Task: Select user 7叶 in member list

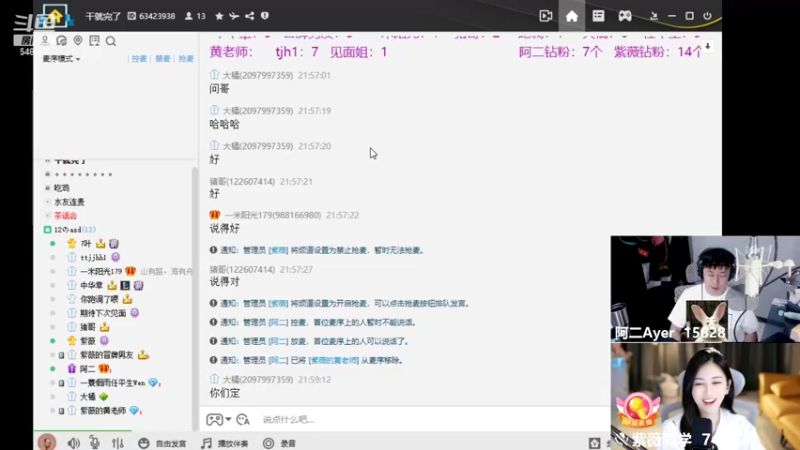Action: coord(86,244)
